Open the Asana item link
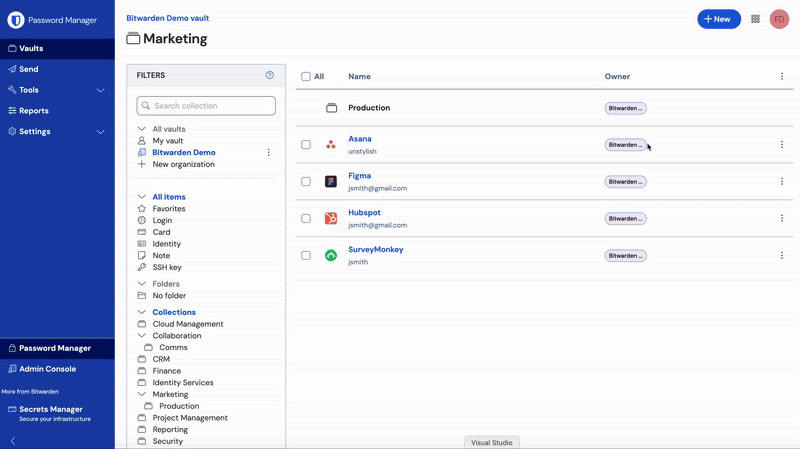Viewport: 800px width, 449px height. coord(359,139)
